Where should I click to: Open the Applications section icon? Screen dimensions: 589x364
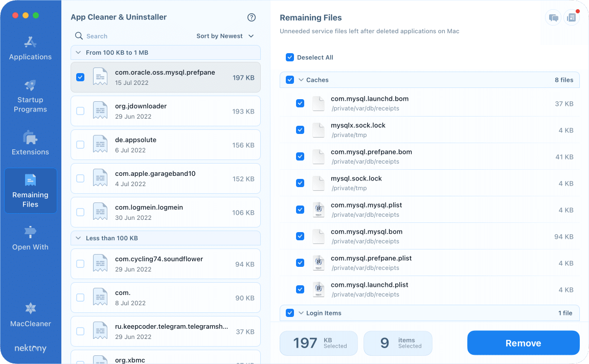[30, 42]
